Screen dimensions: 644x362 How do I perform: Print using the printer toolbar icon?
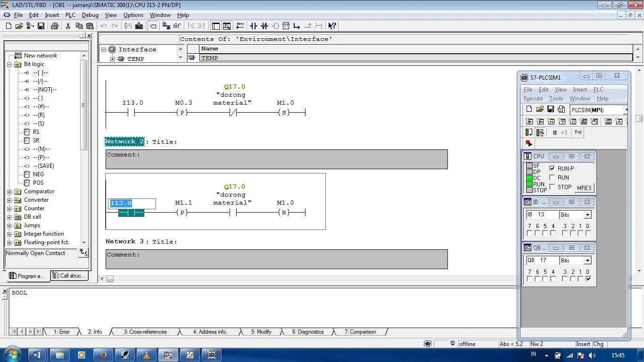tap(55, 26)
